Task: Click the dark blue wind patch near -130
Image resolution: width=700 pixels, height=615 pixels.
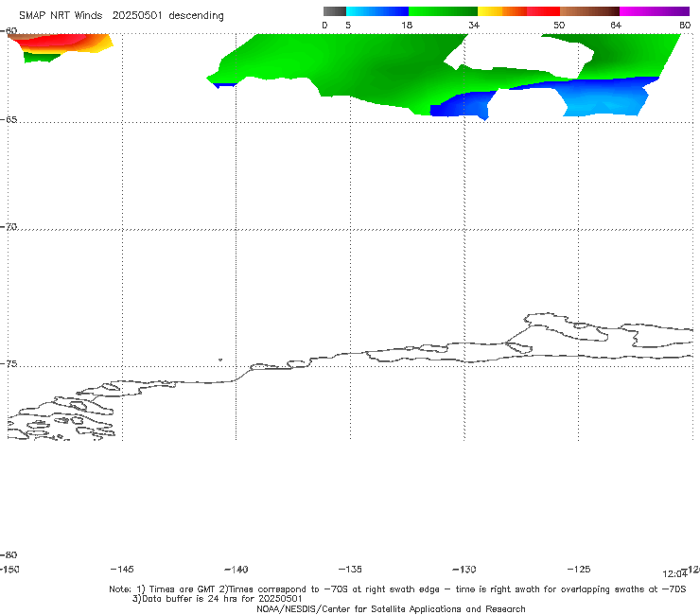Action: (x=460, y=105)
